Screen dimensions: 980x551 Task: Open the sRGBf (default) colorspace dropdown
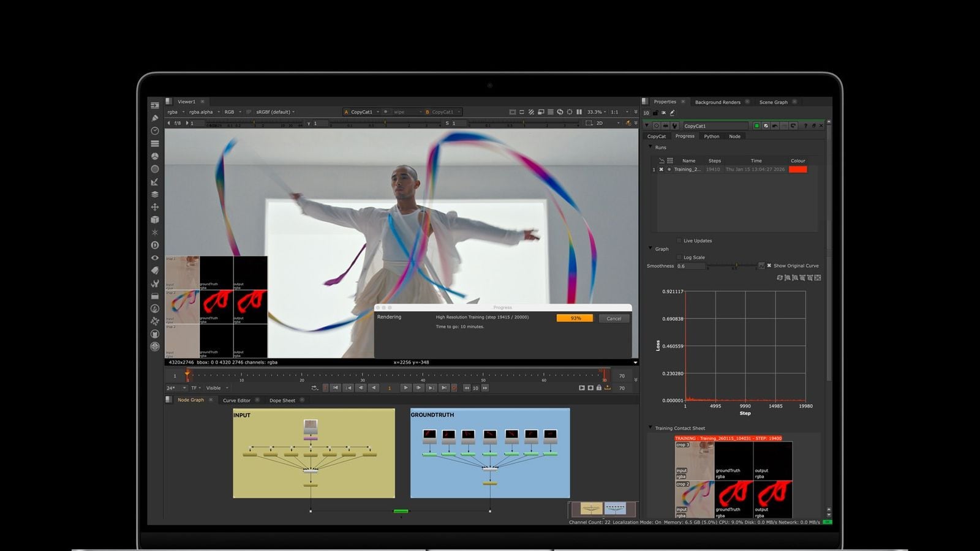[x=276, y=112]
